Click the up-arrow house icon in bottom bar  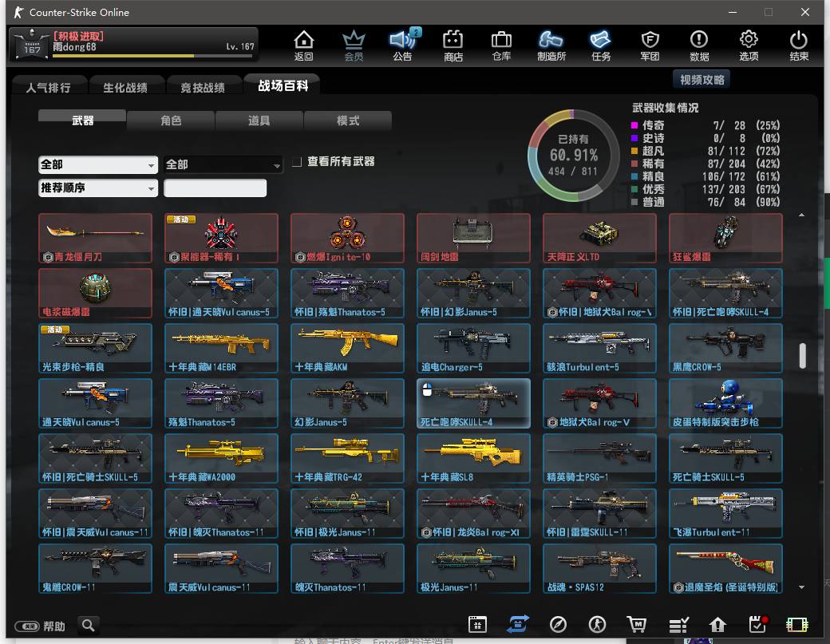click(717, 625)
